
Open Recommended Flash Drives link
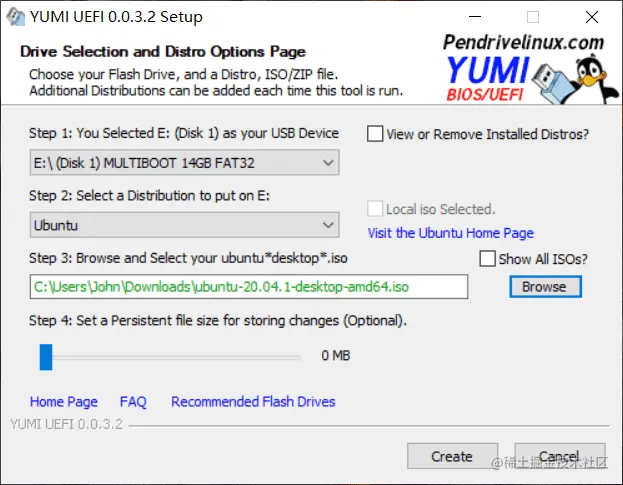pyautogui.click(x=253, y=402)
